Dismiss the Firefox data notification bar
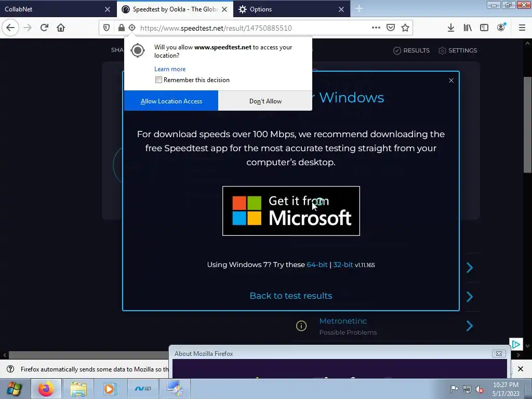 [521, 369]
